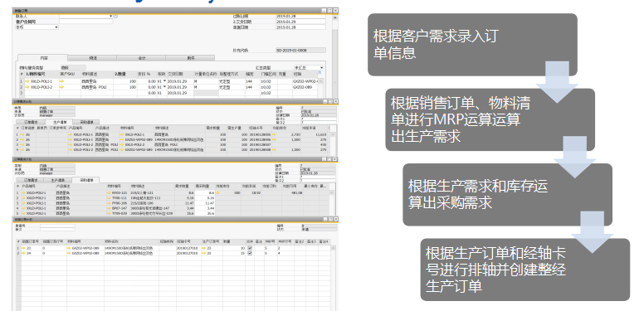The height and width of the screenshot is (311, 644).
Task: Click customer SKU arrow in sales order row 1
Action: (62, 81)
